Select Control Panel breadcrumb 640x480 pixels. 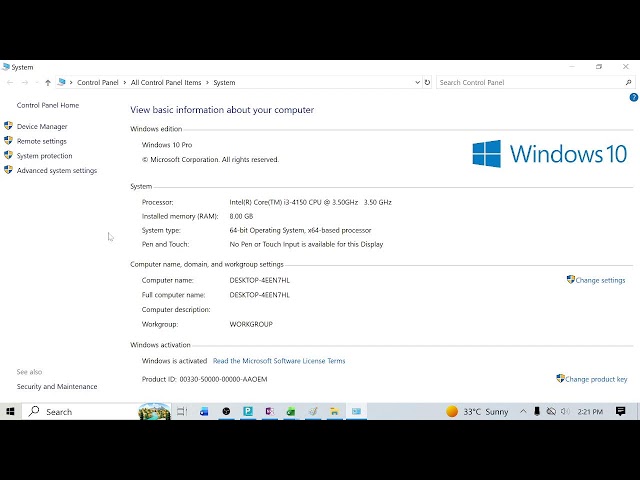point(98,82)
